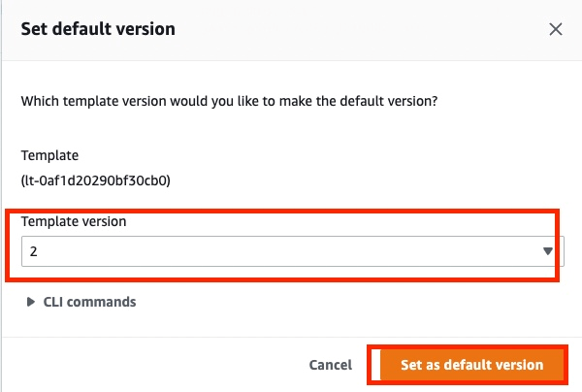Screen dimensions: 582x392
Task: Dismiss dialog using the Cancel link
Action: click(330, 365)
